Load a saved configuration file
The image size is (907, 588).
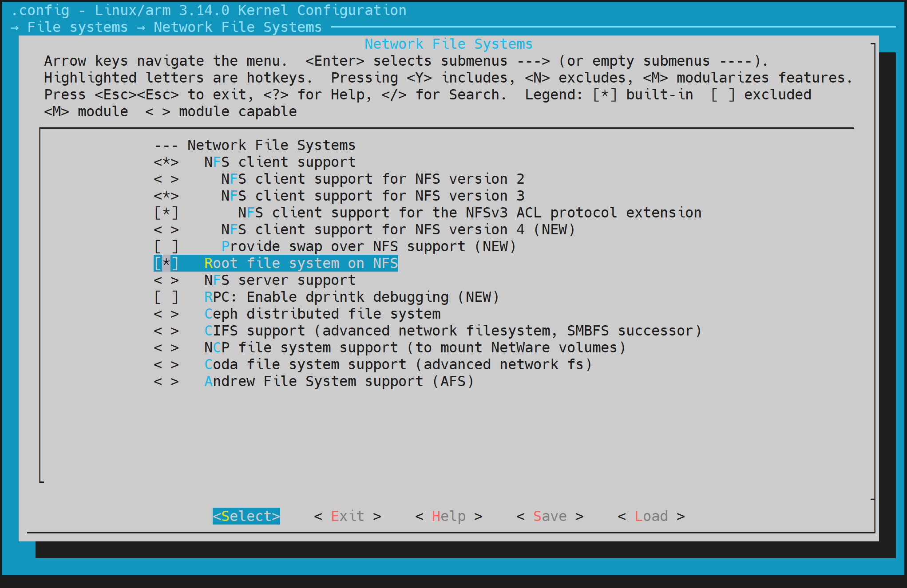pos(651,516)
